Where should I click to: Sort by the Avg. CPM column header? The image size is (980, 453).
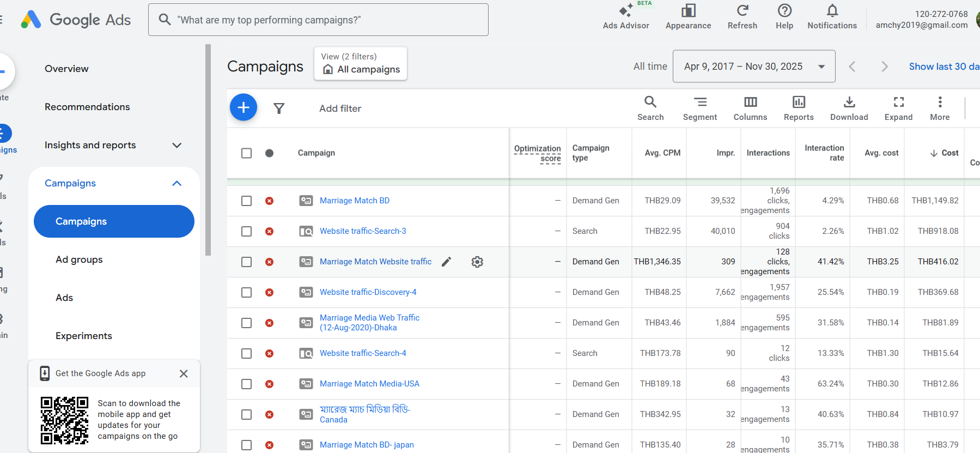tap(662, 153)
